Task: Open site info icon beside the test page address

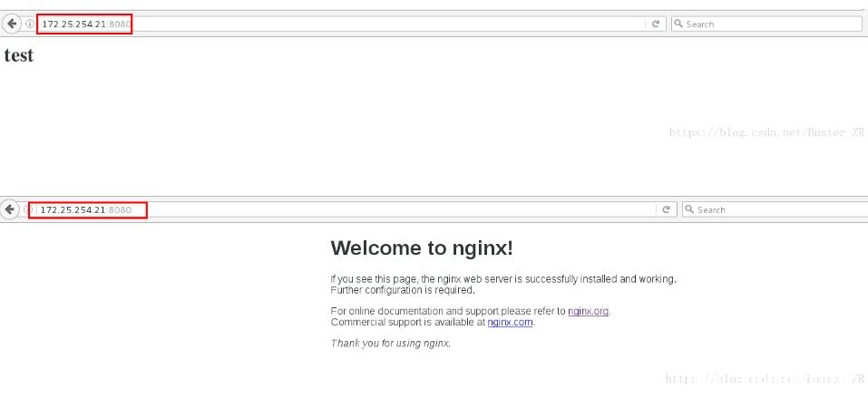Action: [x=29, y=24]
